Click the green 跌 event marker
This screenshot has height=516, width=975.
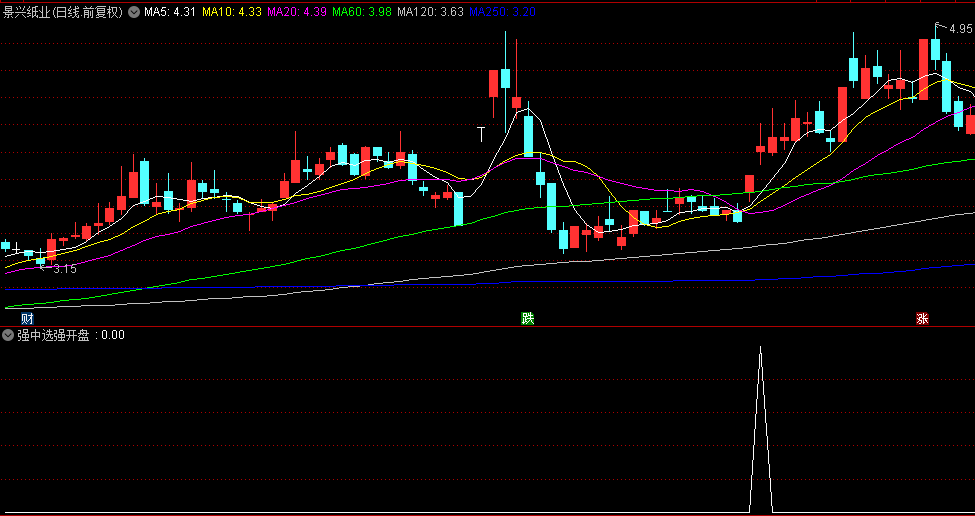(527, 319)
